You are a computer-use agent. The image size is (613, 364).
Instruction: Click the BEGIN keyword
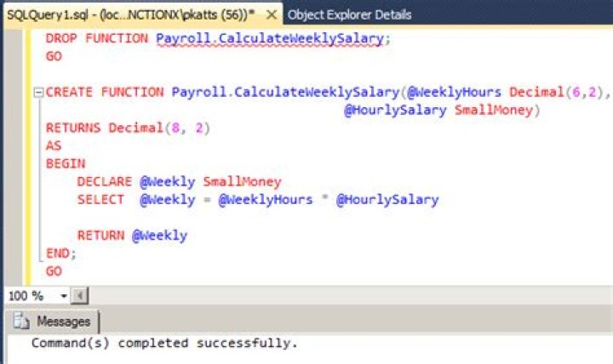pos(66,163)
